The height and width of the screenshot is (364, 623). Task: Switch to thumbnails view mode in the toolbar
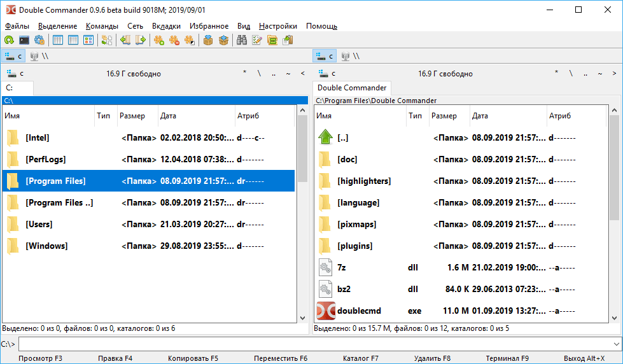click(x=88, y=40)
